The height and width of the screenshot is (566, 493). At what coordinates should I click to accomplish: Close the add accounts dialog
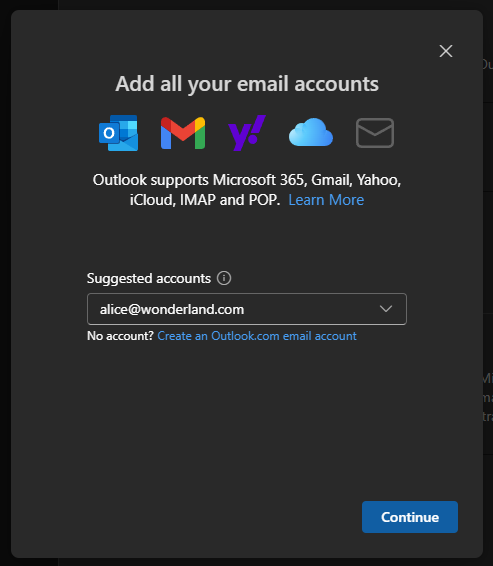point(446,51)
